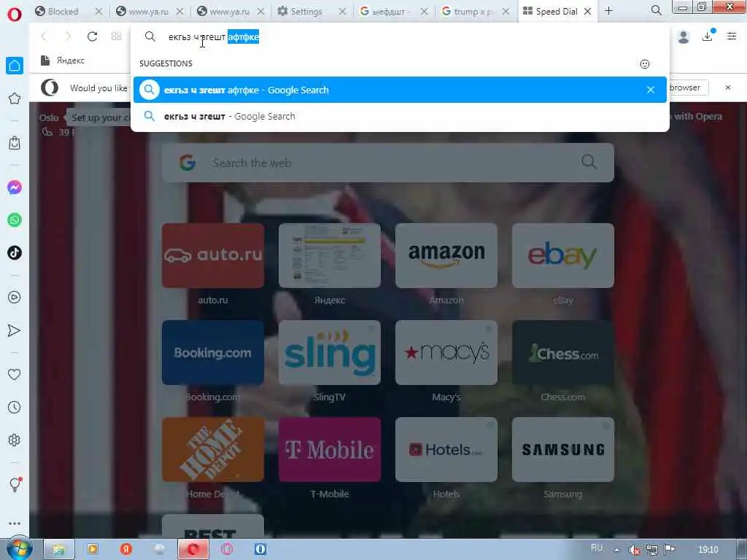
Task: Open the Яндекс speed dial tile
Action: point(330,256)
